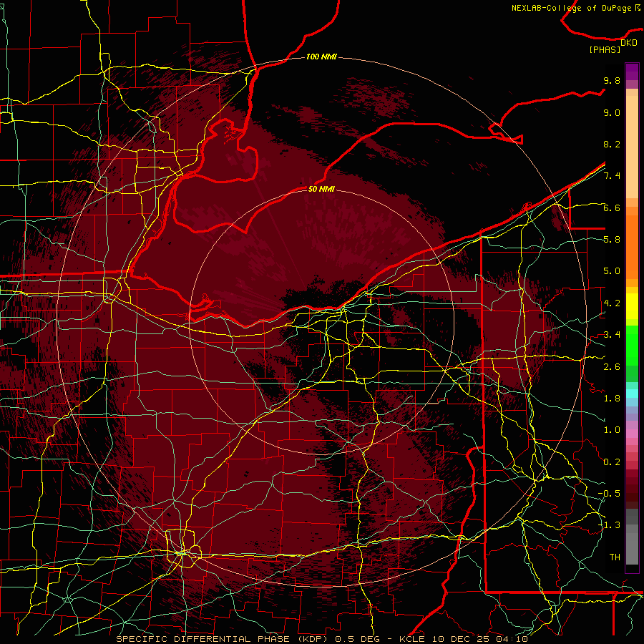The height and width of the screenshot is (644, 644).
Task: Click the [PHAS] legend heading
Action: pos(605,50)
